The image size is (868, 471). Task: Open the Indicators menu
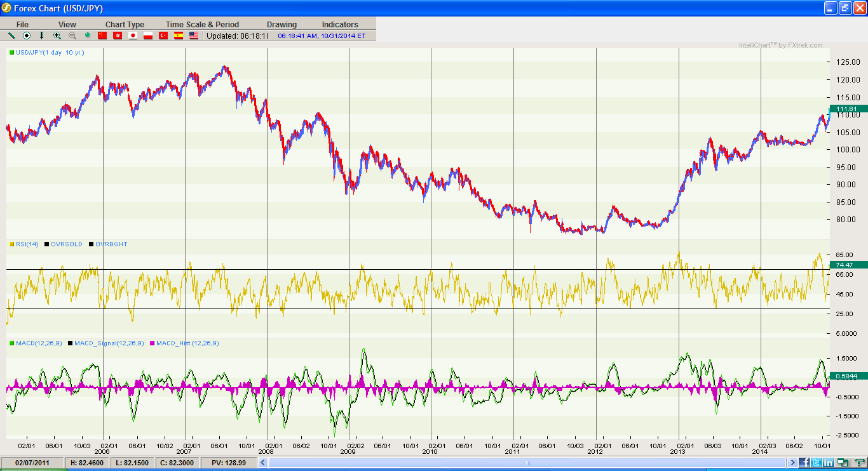pyautogui.click(x=340, y=25)
